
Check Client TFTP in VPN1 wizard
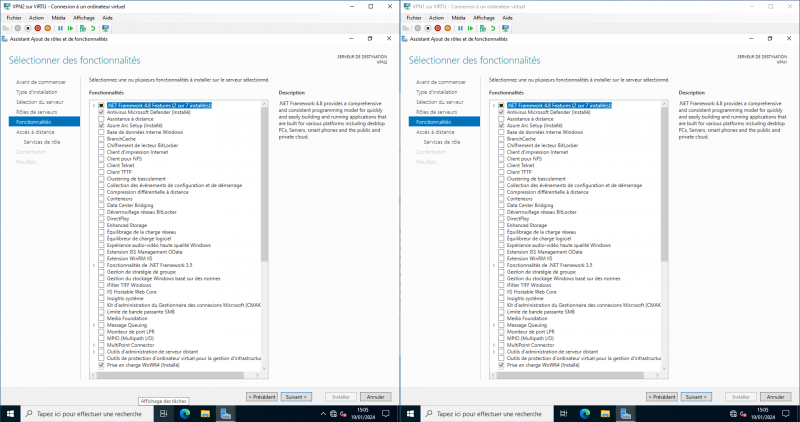pos(501,172)
